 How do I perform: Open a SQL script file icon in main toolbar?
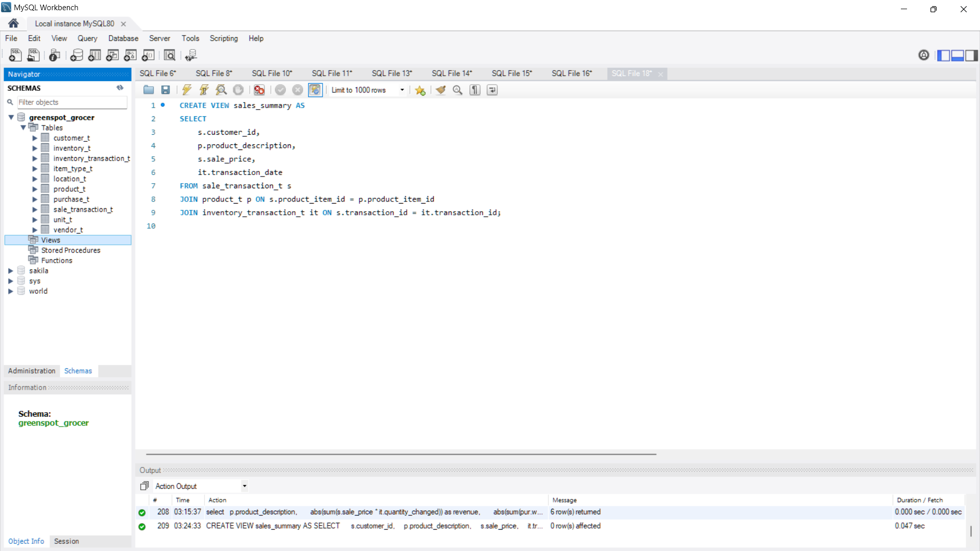click(x=34, y=55)
